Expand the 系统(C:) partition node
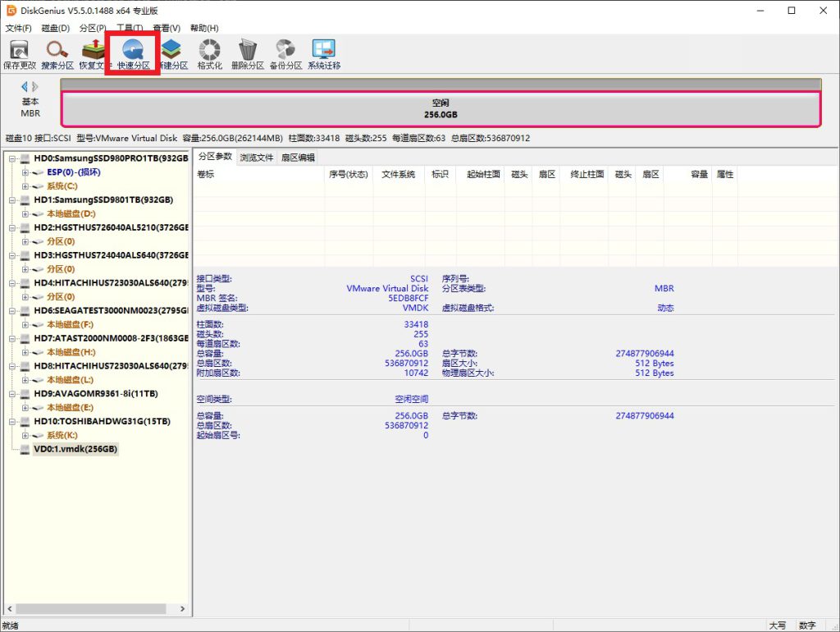Viewport: 840px width, 632px height. tap(25, 186)
